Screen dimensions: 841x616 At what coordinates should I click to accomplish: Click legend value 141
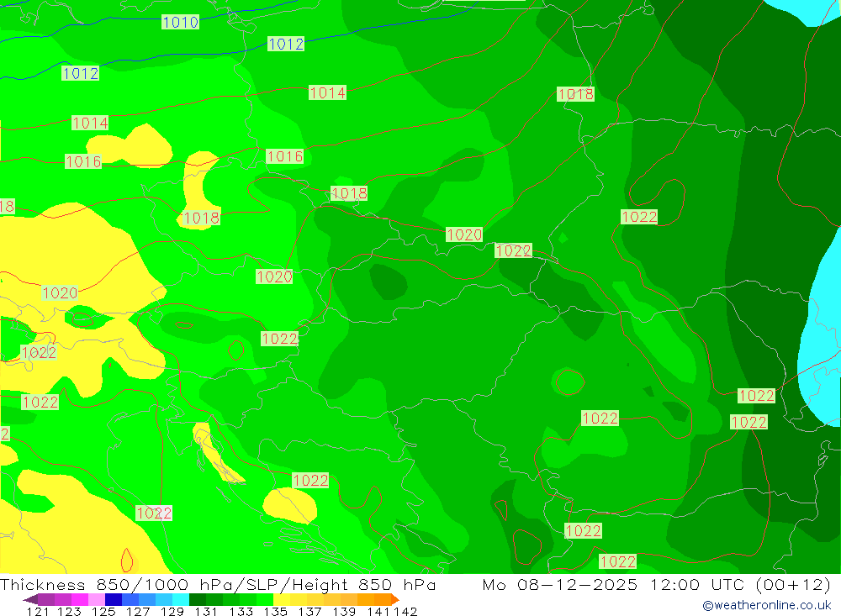pyautogui.click(x=378, y=611)
